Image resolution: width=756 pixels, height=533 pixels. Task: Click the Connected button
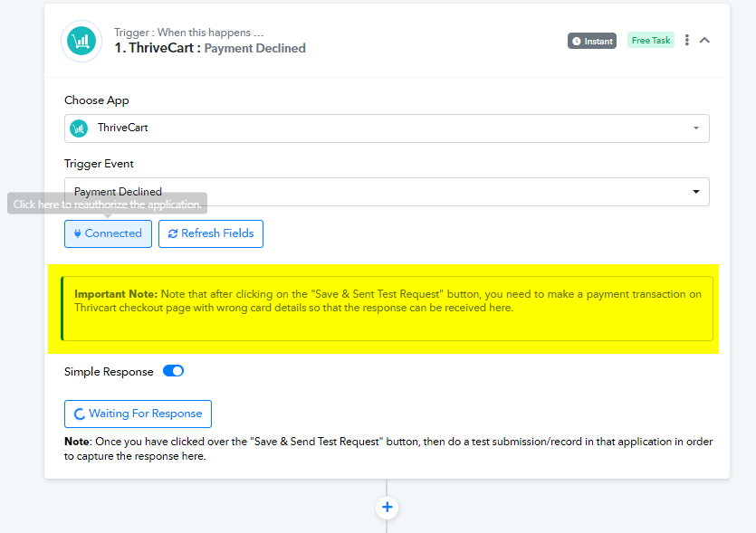[108, 233]
